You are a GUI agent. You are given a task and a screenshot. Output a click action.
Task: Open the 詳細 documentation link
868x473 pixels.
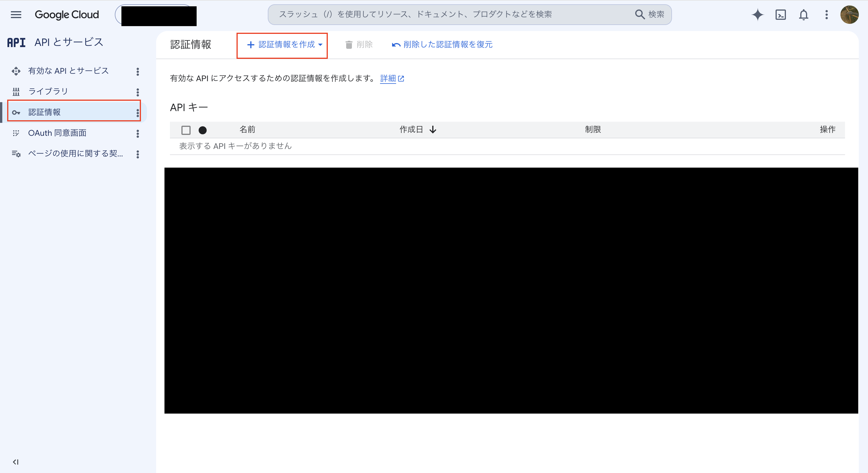pos(392,78)
